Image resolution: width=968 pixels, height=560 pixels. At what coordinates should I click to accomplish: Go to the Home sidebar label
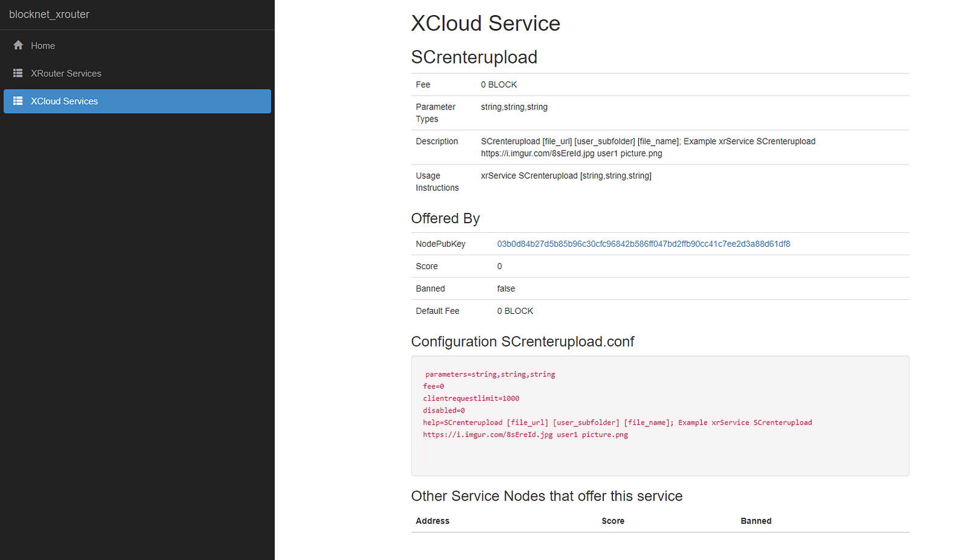(43, 46)
